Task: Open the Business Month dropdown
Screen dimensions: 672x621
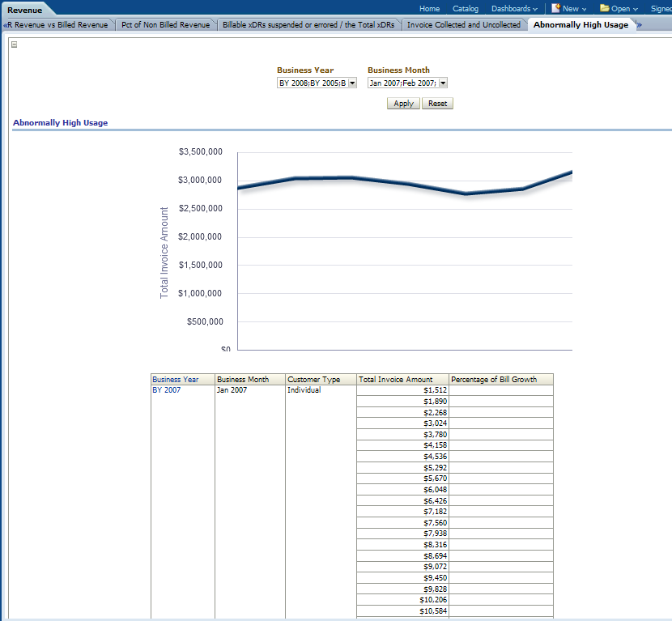Action: pos(443,83)
